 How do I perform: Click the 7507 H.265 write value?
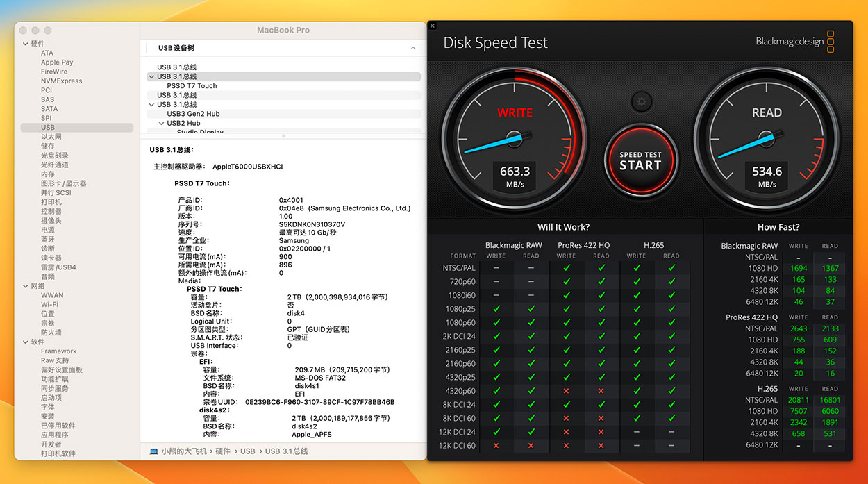(799, 411)
